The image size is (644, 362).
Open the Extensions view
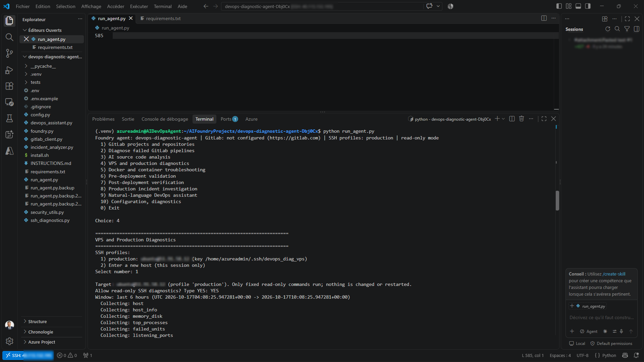pyautogui.click(x=9, y=86)
